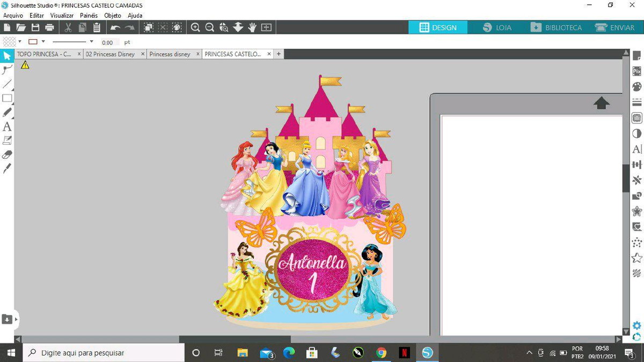Show hidden system tray icons
The height and width of the screenshot is (362, 644).
[529, 353]
